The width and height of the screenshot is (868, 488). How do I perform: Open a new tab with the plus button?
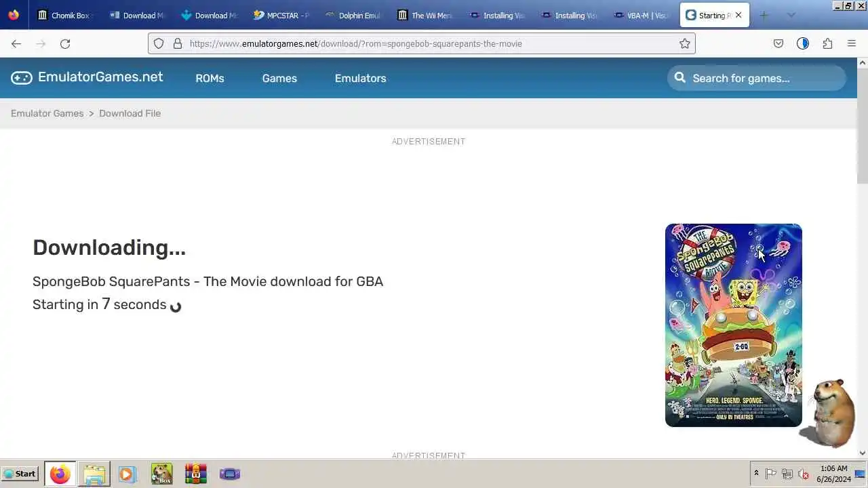click(x=764, y=15)
